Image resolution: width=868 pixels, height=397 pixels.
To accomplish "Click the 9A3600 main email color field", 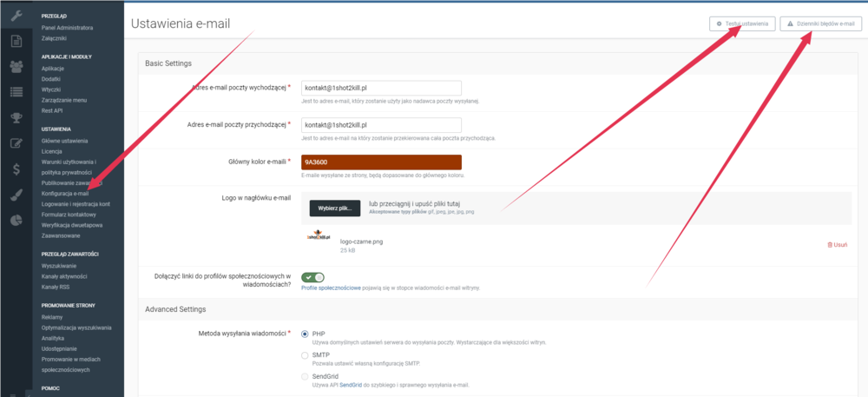I will [x=380, y=162].
